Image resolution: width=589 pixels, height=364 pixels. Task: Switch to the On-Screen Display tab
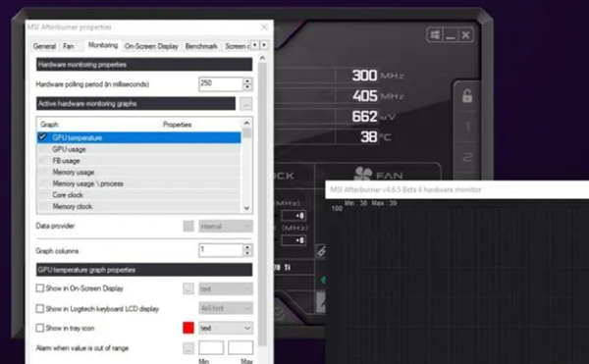(151, 46)
